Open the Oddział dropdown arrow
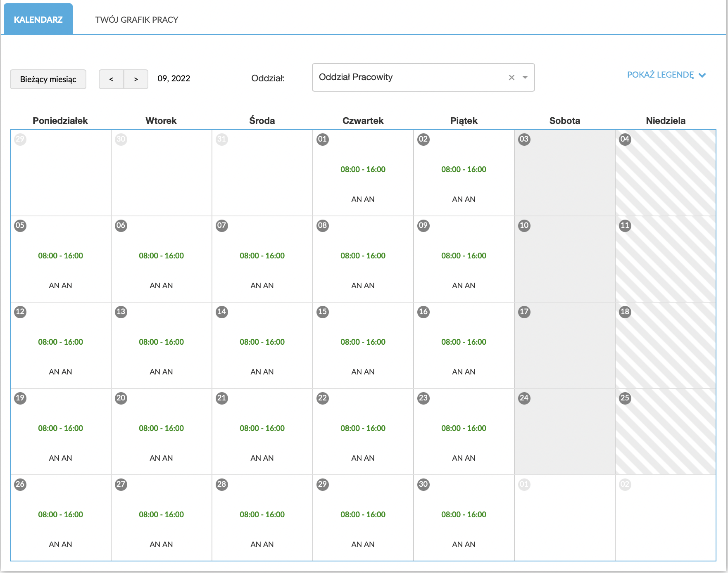Screen dimensions: 728x573 click(x=525, y=77)
